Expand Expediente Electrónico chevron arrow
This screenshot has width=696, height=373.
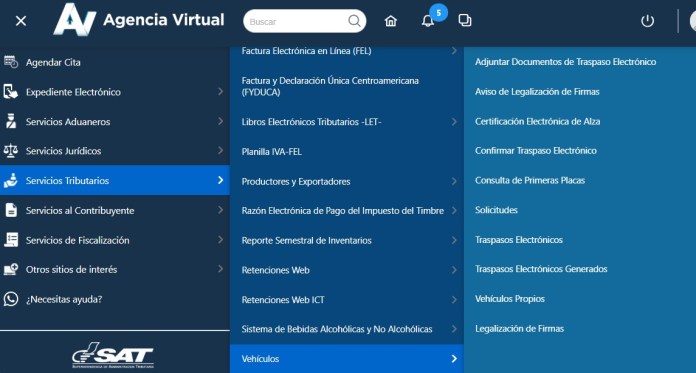point(220,91)
